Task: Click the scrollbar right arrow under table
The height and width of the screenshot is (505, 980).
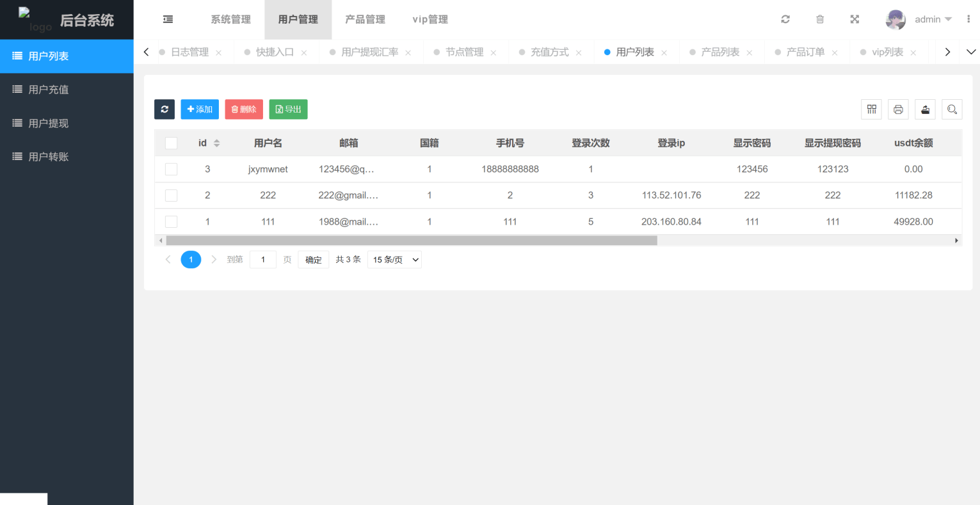Action: pyautogui.click(x=957, y=241)
